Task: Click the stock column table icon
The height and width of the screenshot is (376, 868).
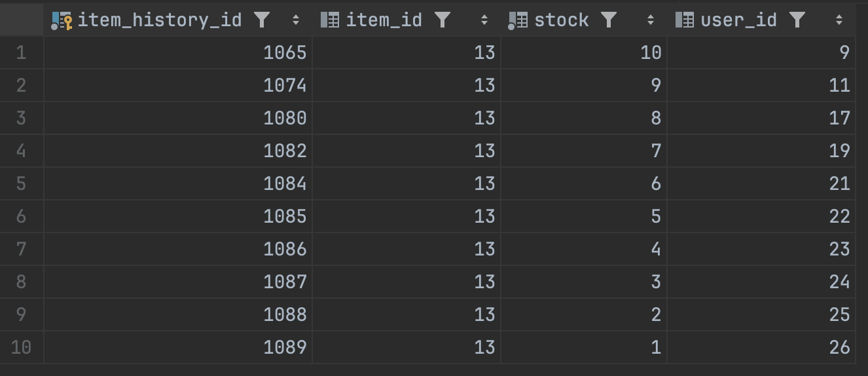Action: [x=518, y=21]
